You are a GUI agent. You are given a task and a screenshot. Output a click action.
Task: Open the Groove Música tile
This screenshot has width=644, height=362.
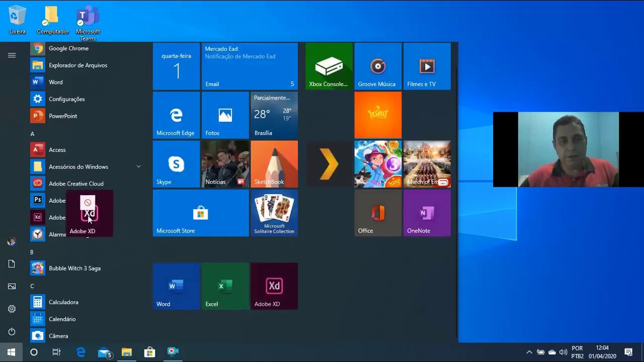[x=378, y=66]
